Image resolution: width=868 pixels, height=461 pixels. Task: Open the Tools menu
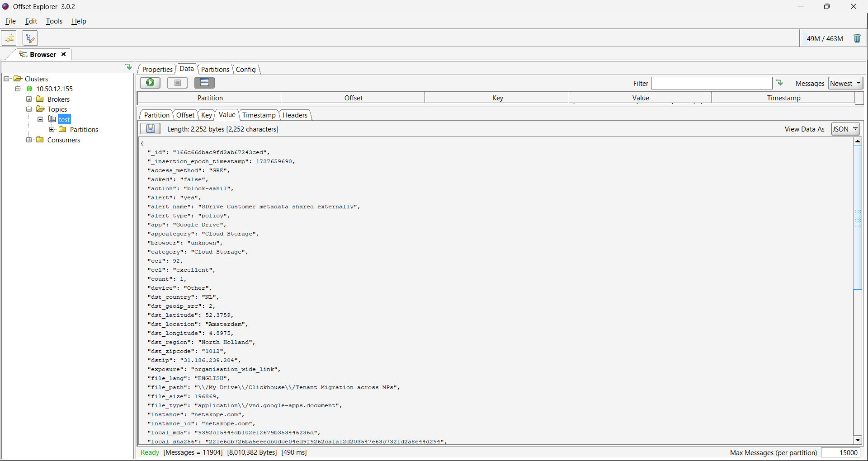point(54,21)
